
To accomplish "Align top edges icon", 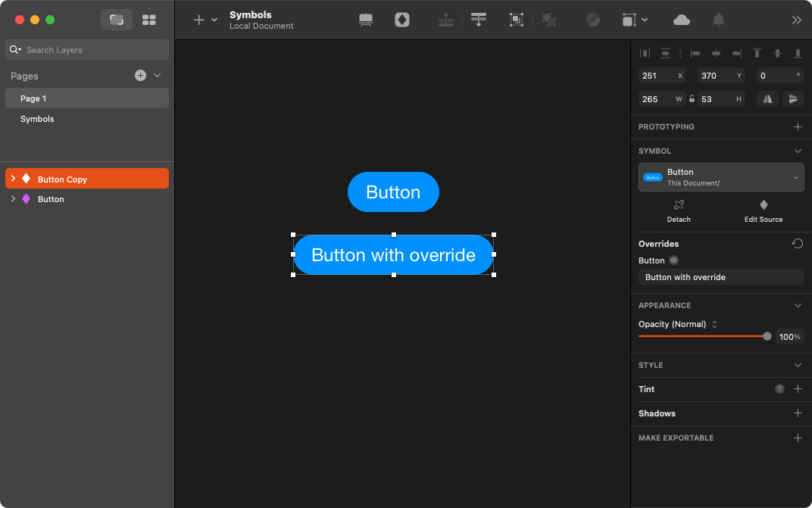I will (x=757, y=53).
